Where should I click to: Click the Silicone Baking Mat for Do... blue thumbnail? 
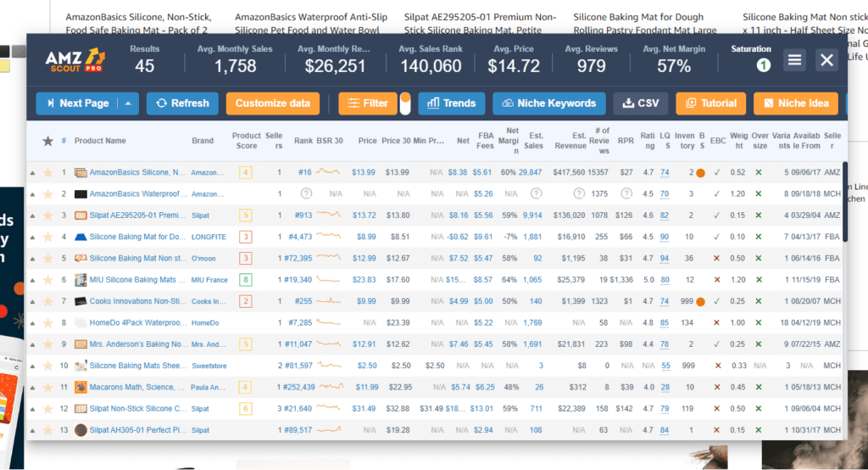tap(81, 237)
